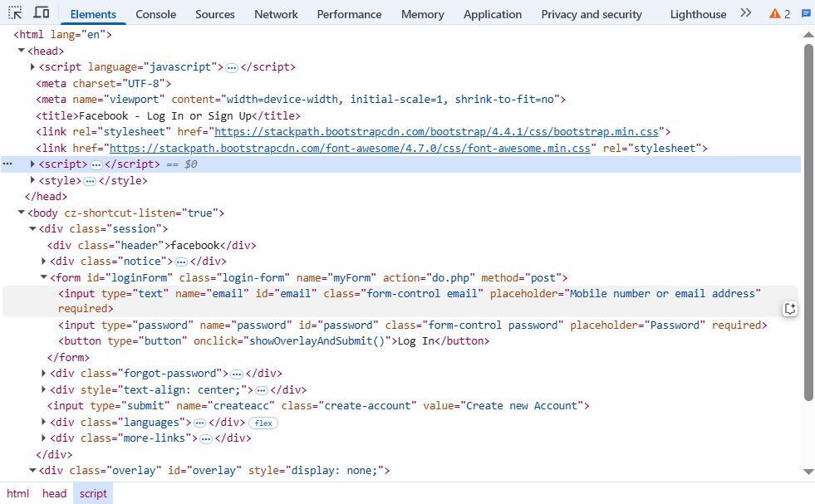This screenshot has height=504, width=815.
Task: Collapse the div class session node
Action: point(32,228)
